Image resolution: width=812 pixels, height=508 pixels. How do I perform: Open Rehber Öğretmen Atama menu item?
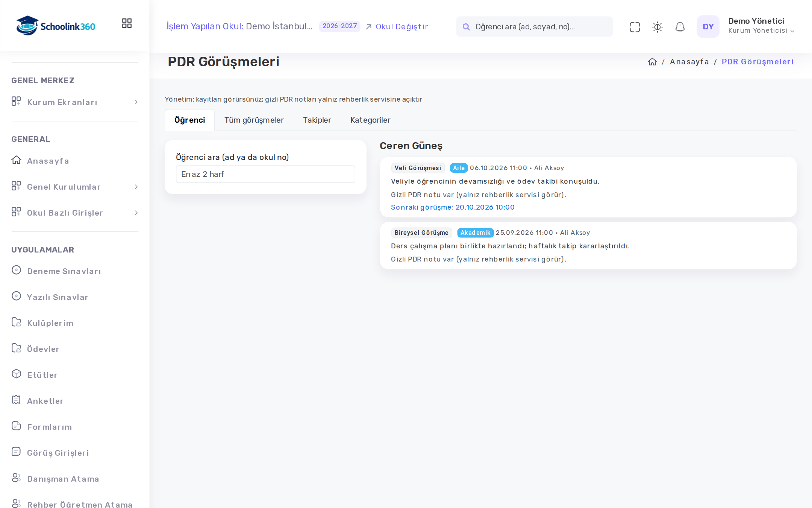(75, 503)
